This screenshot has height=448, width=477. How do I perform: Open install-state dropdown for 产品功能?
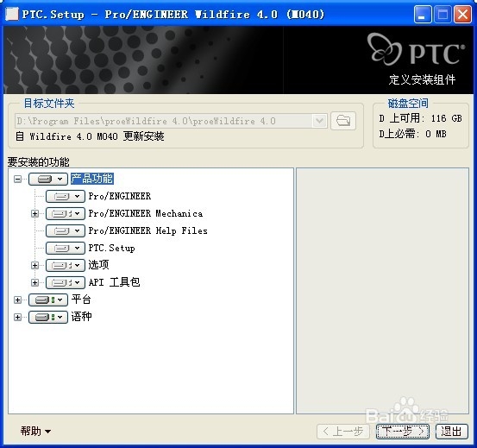tap(48, 179)
